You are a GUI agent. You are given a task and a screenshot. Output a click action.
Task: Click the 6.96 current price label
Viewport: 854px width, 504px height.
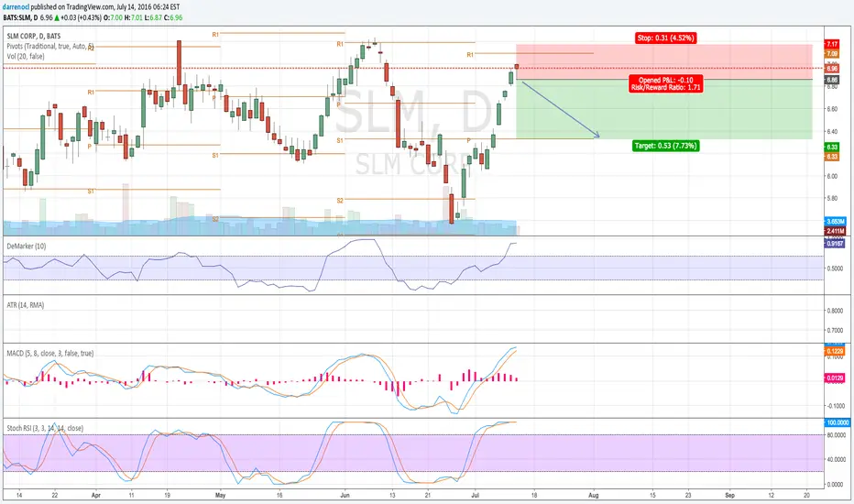832,69
